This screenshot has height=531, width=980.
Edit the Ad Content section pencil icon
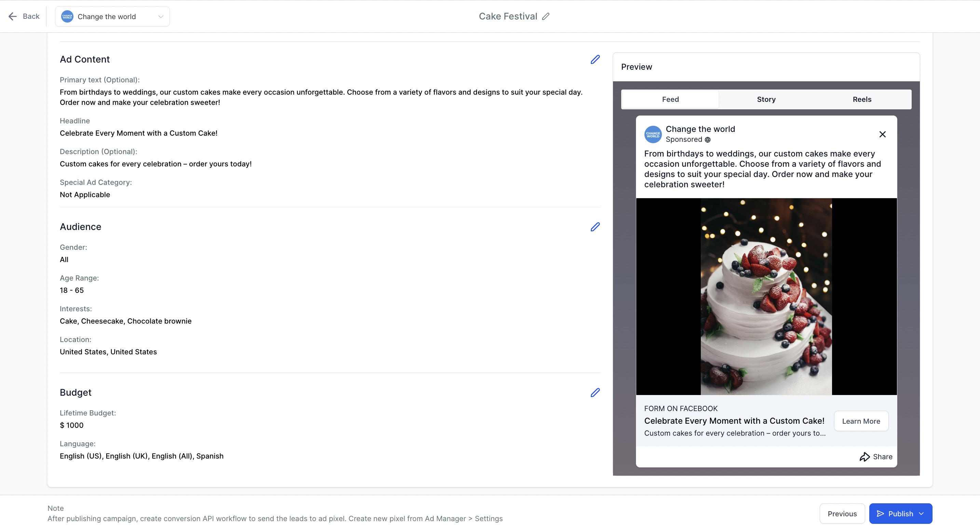(x=595, y=59)
